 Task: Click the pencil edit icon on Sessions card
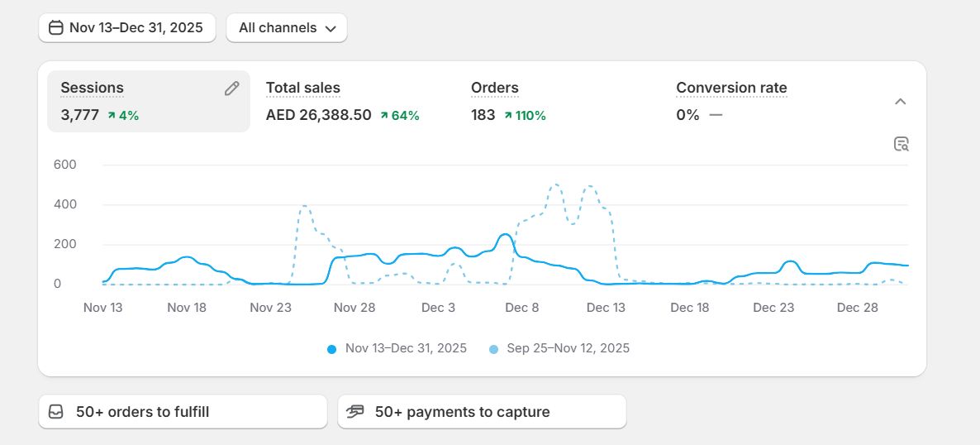(x=231, y=89)
